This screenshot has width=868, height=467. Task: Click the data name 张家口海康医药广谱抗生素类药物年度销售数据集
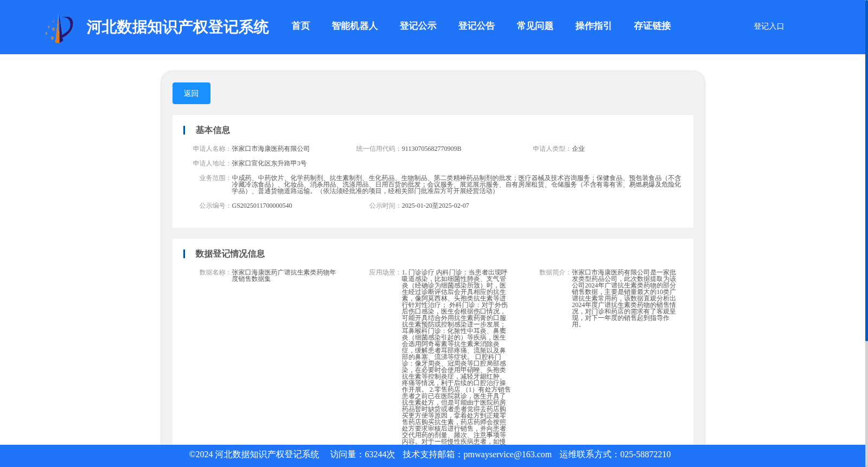[284, 276]
